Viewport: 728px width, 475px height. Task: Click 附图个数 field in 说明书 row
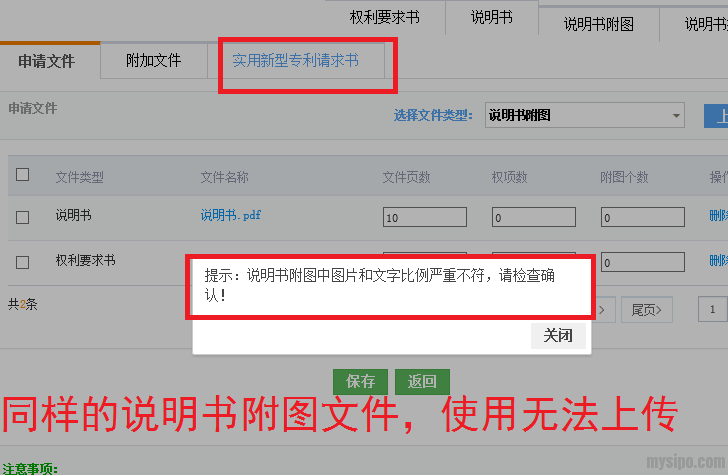click(x=643, y=217)
